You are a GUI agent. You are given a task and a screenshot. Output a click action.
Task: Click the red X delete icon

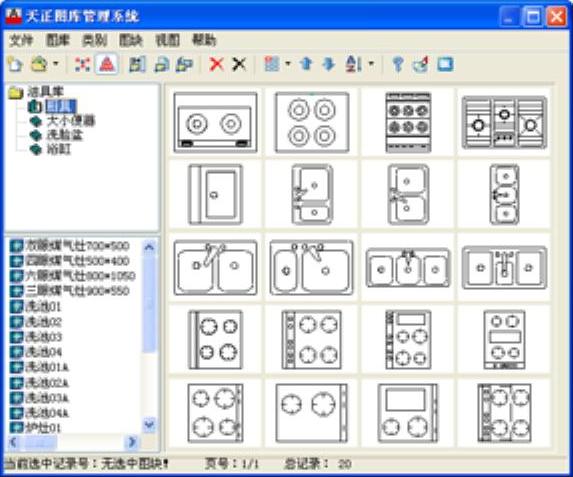(x=216, y=65)
